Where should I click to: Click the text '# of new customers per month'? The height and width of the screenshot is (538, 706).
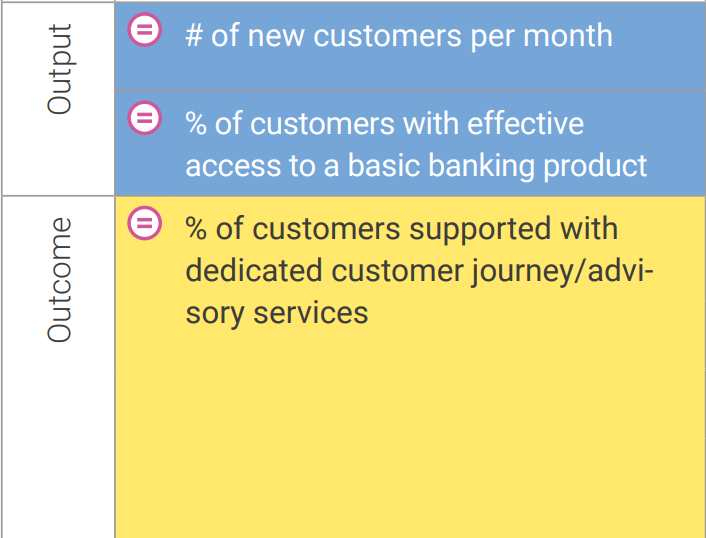click(x=399, y=36)
